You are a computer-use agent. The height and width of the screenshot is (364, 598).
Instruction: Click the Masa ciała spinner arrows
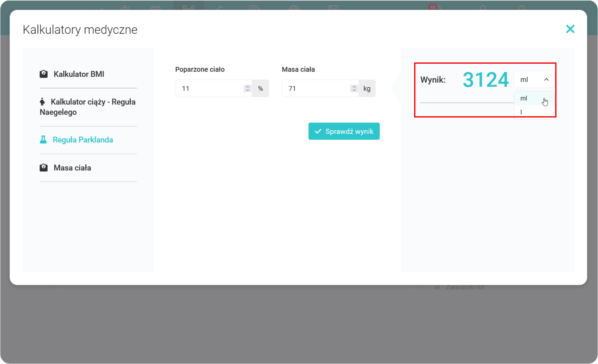pyautogui.click(x=354, y=88)
